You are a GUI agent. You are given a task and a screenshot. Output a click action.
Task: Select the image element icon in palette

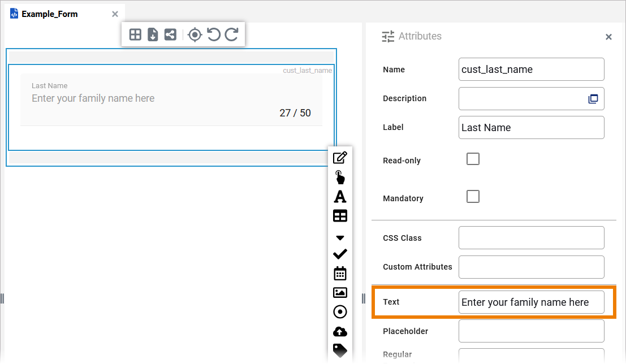point(340,292)
